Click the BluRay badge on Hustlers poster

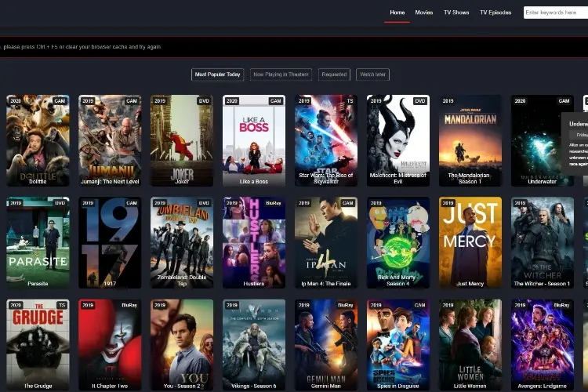pyautogui.click(x=274, y=203)
